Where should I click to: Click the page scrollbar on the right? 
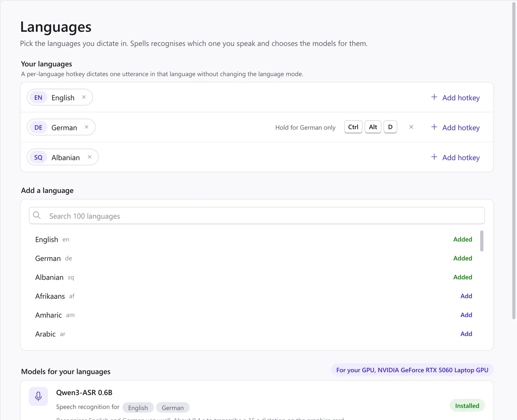pyautogui.click(x=514, y=161)
